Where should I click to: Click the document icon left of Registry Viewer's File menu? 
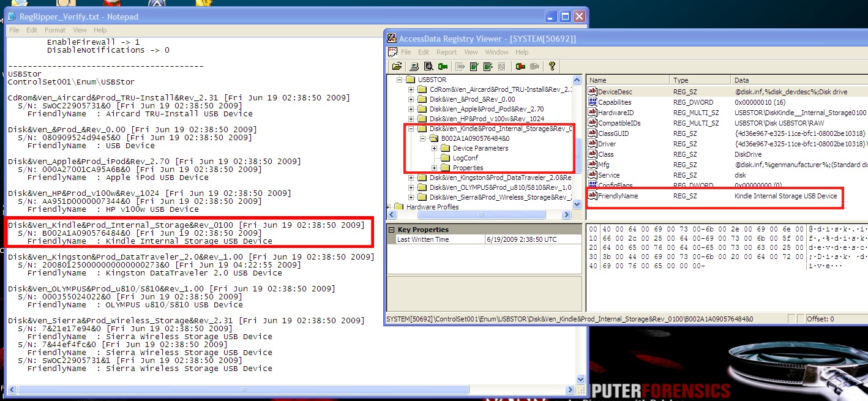pos(392,52)
